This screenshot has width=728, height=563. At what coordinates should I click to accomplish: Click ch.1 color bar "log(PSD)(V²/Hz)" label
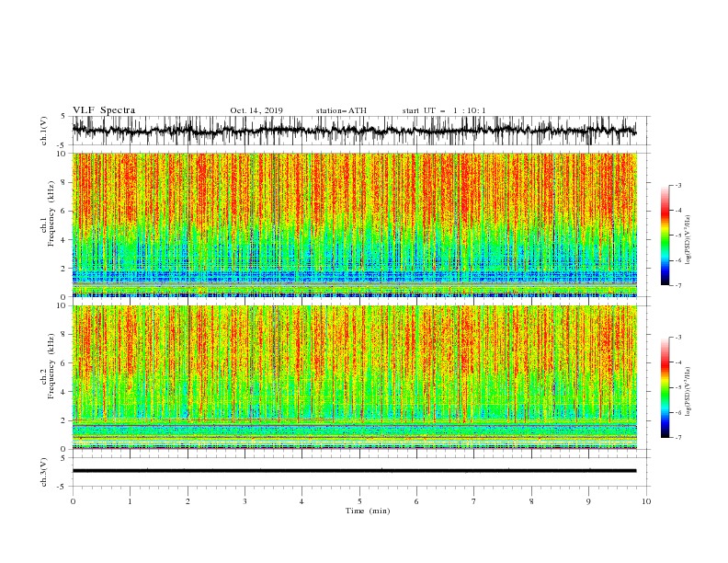click(688, 240)
